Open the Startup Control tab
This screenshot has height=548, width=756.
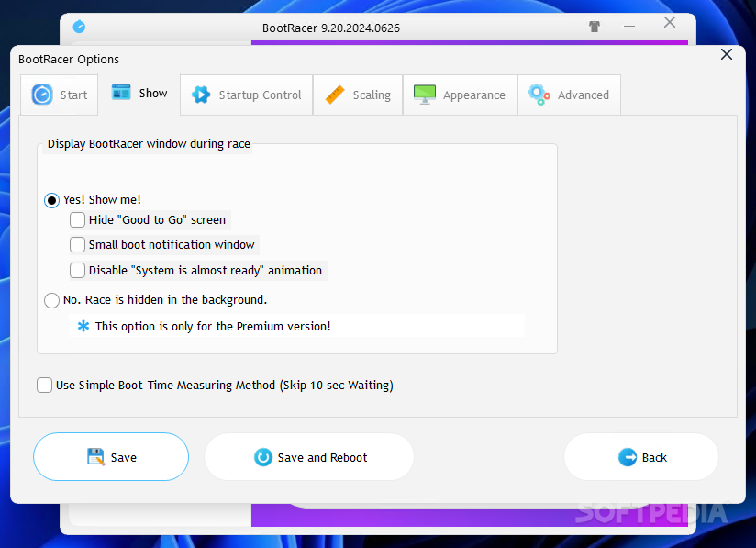click(x=247, y=95)
